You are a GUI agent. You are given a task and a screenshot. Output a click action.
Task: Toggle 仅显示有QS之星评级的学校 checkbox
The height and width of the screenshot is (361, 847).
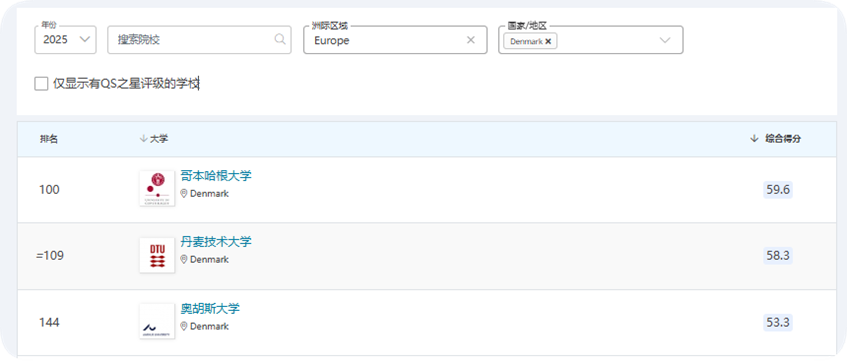41,84
